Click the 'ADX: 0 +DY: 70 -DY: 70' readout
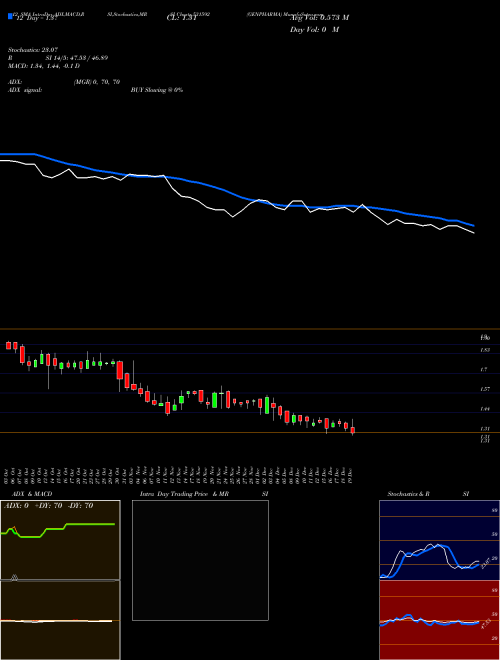Screen dimensions: 500x660 tap(48, 506)
